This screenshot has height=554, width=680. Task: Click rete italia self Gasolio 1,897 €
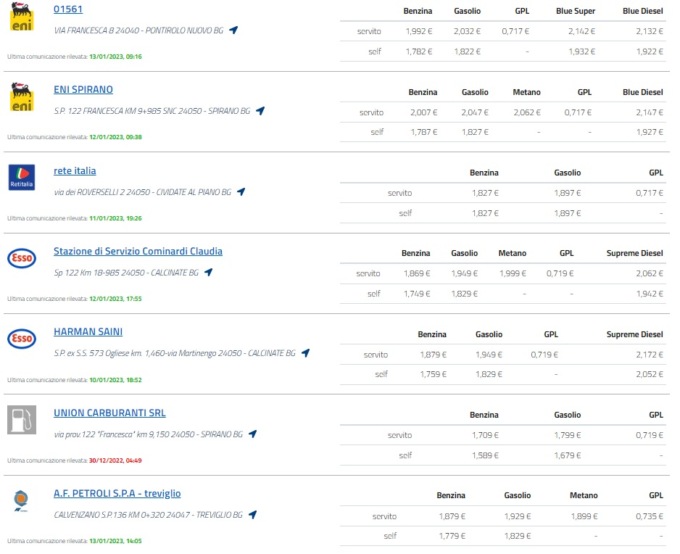click(567, 213)
